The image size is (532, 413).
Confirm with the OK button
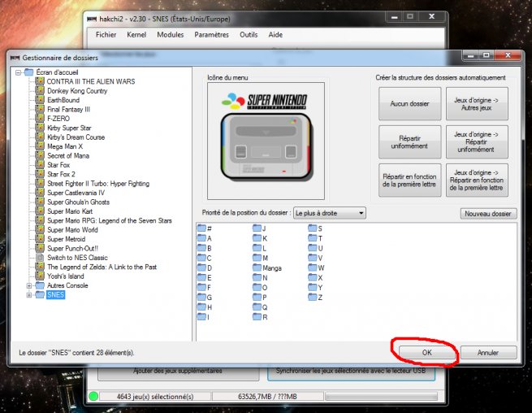click(427, 353)
